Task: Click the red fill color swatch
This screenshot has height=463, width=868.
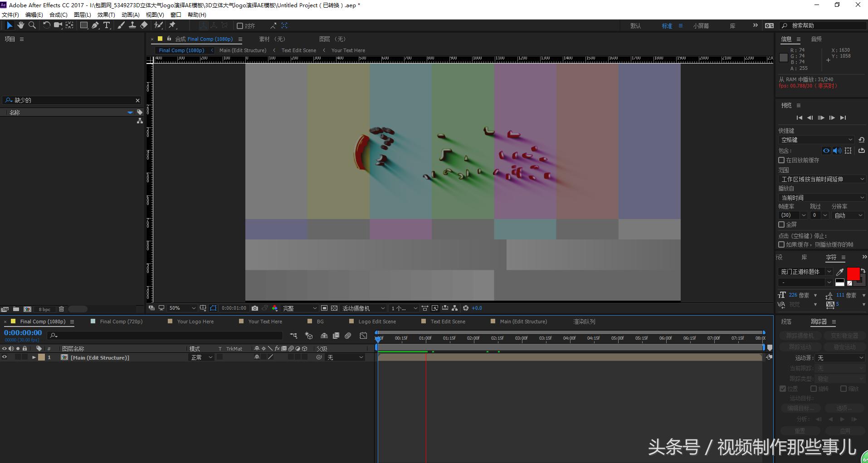Action: 853,273
